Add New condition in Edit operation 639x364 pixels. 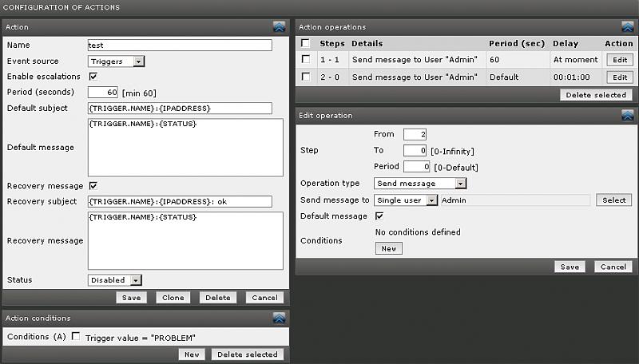pos(389,248)
